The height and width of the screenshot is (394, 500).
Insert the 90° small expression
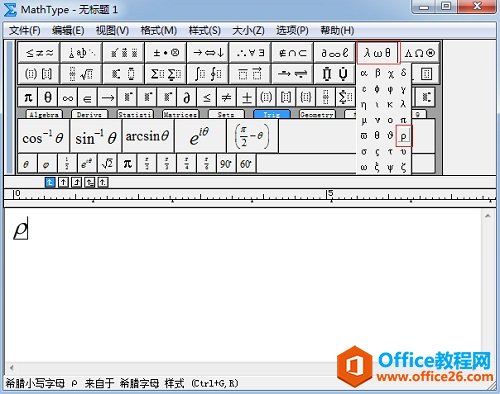coord(226,163)
